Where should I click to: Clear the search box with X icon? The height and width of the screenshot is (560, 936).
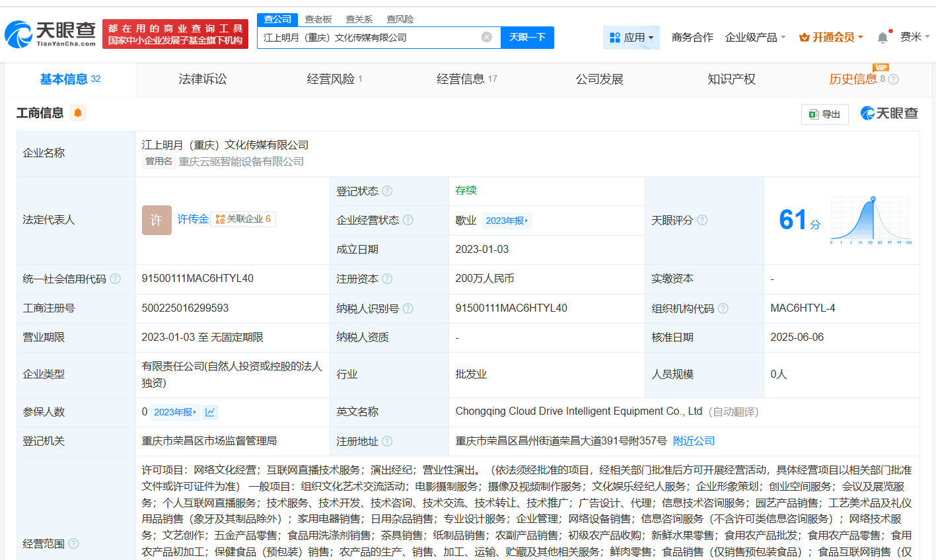point(487,37)
